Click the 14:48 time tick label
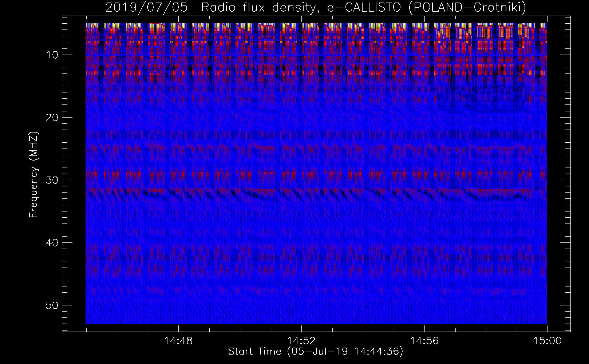This screenshot has width=589, height=364. point(178,341)
